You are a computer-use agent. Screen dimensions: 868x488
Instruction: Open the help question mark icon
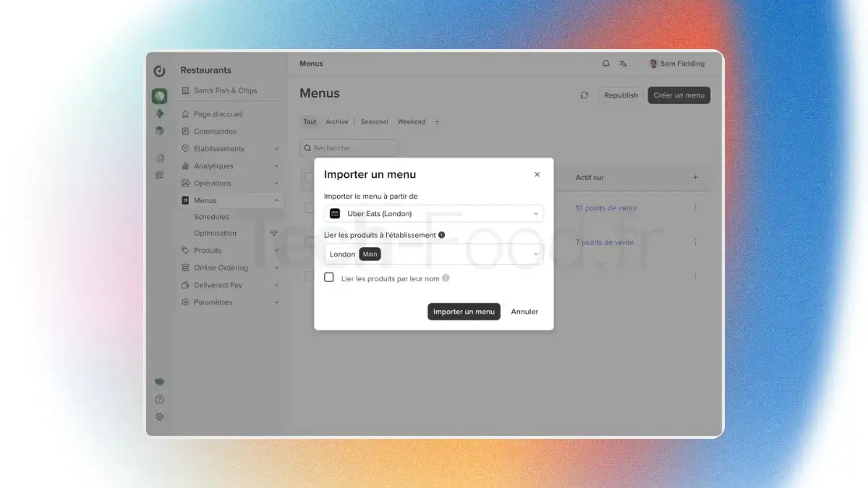[x=160, y=399]
